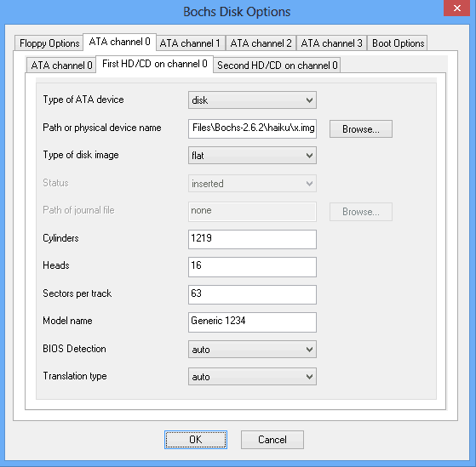Click Cancel to discard changes

pos(272,440)
